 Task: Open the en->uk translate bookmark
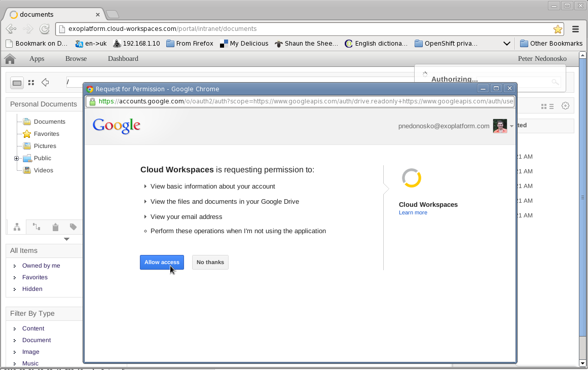pos(91,44)
